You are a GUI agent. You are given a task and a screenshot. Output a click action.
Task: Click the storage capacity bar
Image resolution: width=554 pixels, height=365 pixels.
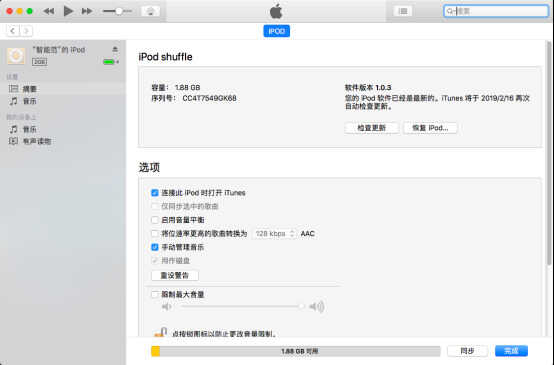pyautogui.click(x=296, y=351)
